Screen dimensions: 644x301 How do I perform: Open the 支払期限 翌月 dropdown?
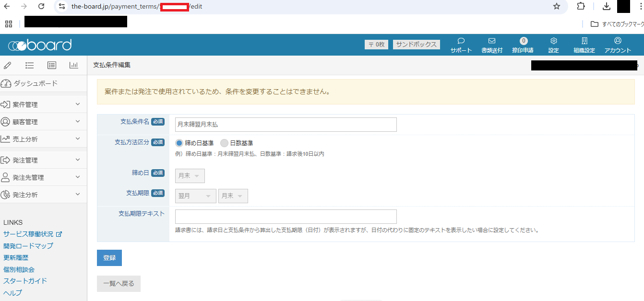[196, 196]
